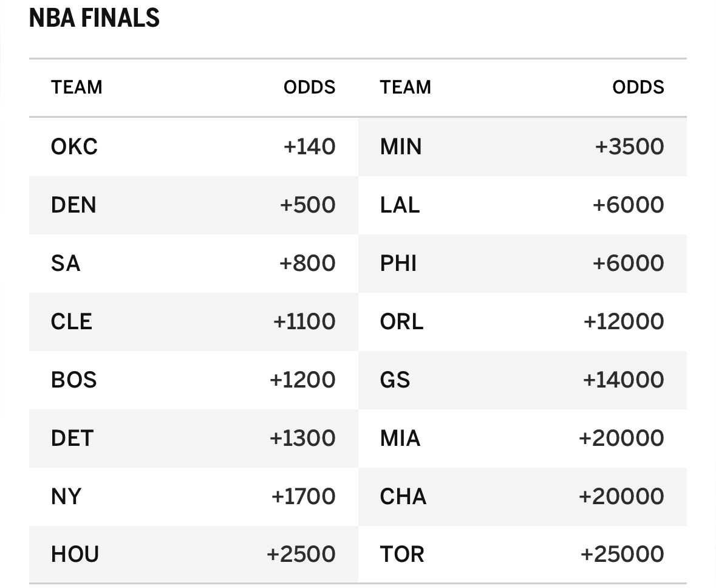Click the GS team entry
Viewport: 716px width, 588px height.
395,380
